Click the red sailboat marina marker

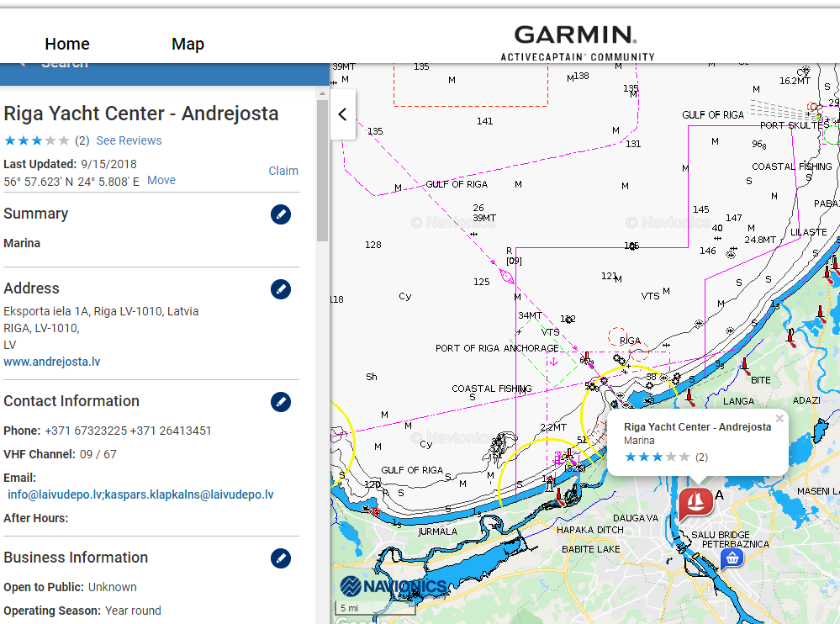[x=695, y=504]
